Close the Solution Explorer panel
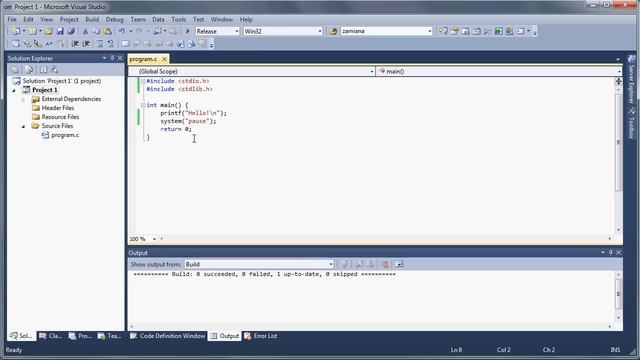640x360 pixels. click(x=120, y=58)
